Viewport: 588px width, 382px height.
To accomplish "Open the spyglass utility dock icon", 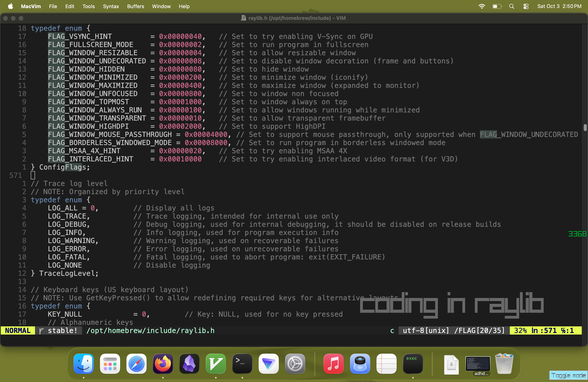I will pyautogui.click(x=360, y=364).
